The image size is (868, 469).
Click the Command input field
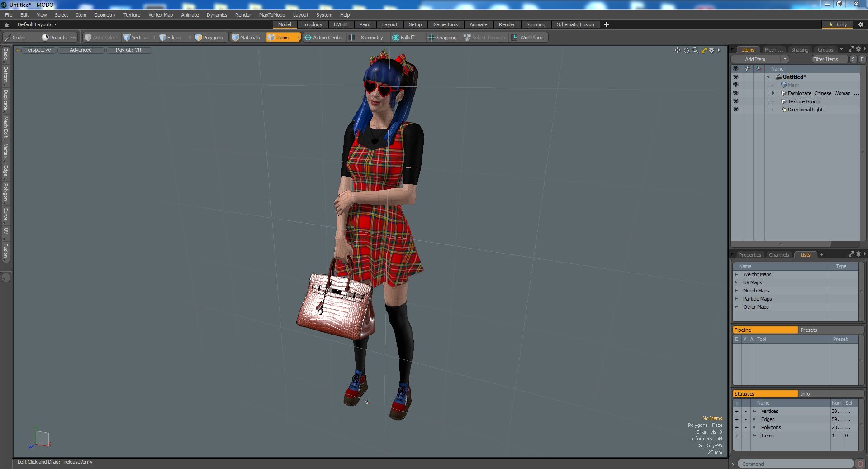click(x=796, y=464)
